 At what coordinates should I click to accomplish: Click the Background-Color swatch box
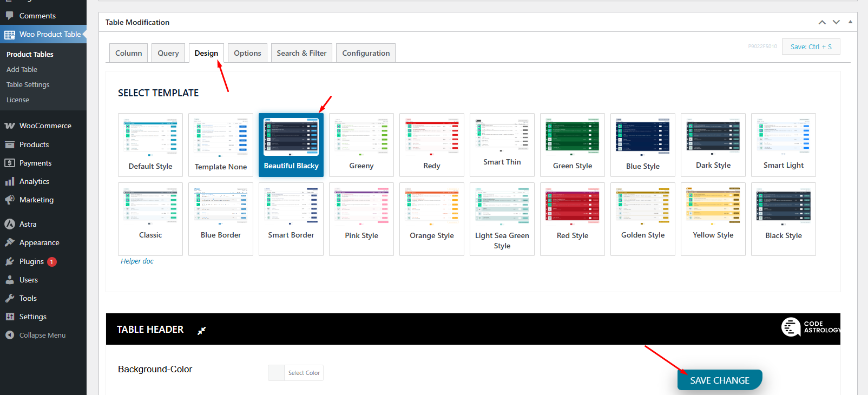pyautogui.click(x=277, y=373)
